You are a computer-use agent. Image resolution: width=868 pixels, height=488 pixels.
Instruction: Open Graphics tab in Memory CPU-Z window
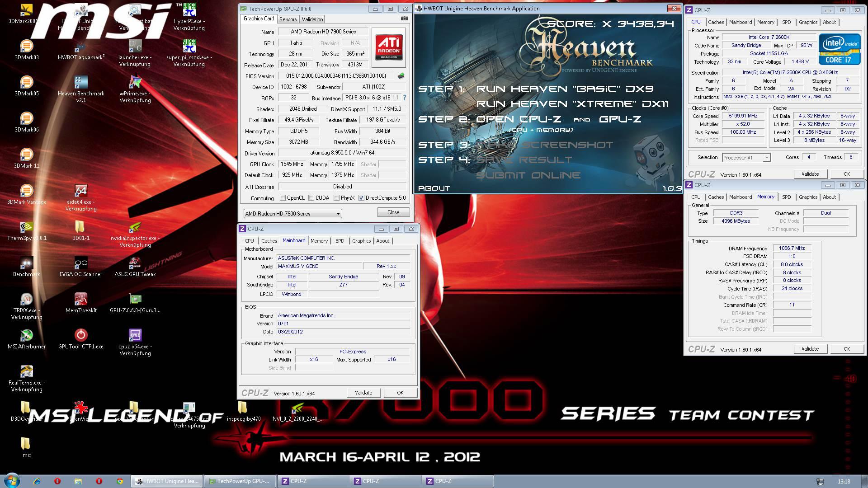pyautogui.click(x=808, y=197)
